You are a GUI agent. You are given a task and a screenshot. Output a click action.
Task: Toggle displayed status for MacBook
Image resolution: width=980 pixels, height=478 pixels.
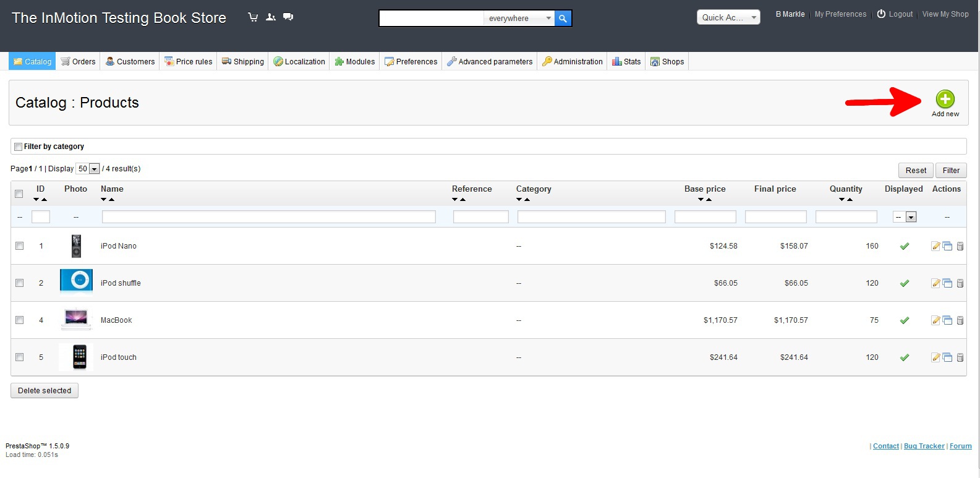(x=905, y=320)
